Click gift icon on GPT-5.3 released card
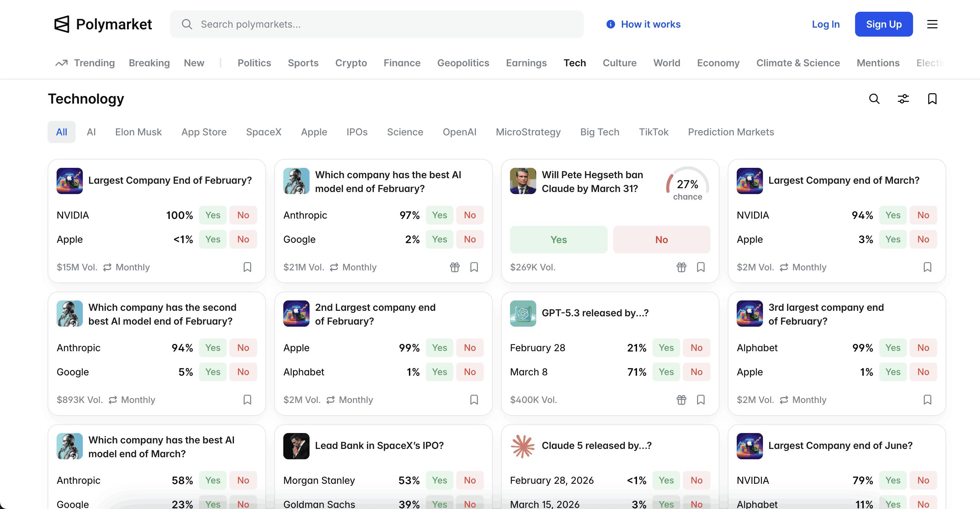 coord(682,399)
